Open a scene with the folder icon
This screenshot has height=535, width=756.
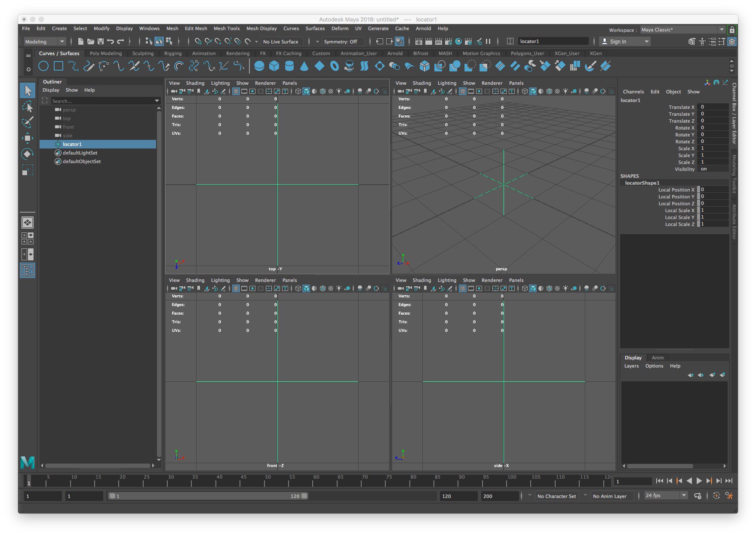point(91,41)
